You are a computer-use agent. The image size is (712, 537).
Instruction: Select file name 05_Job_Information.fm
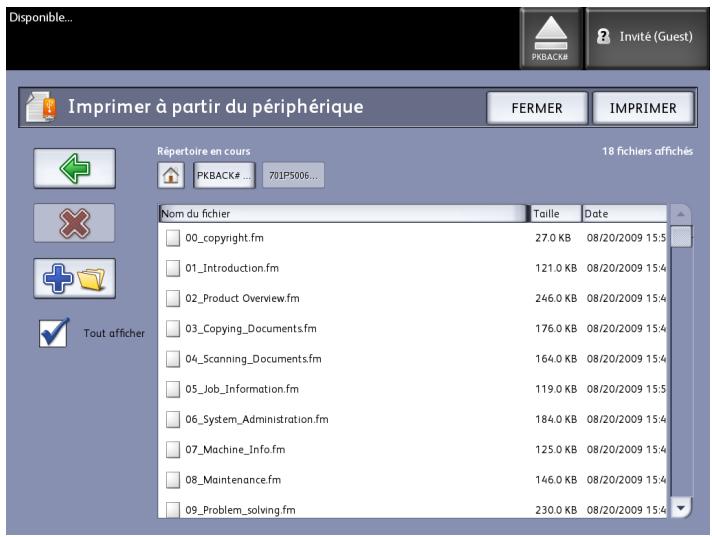242,389
